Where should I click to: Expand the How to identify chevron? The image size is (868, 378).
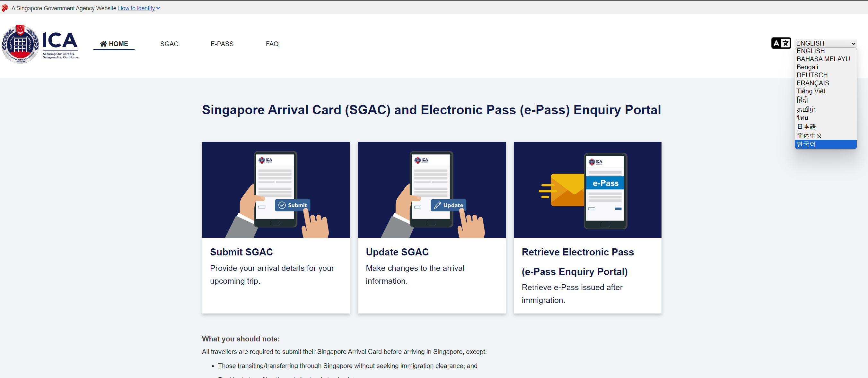pyautogui.click(x=158, y=8)
